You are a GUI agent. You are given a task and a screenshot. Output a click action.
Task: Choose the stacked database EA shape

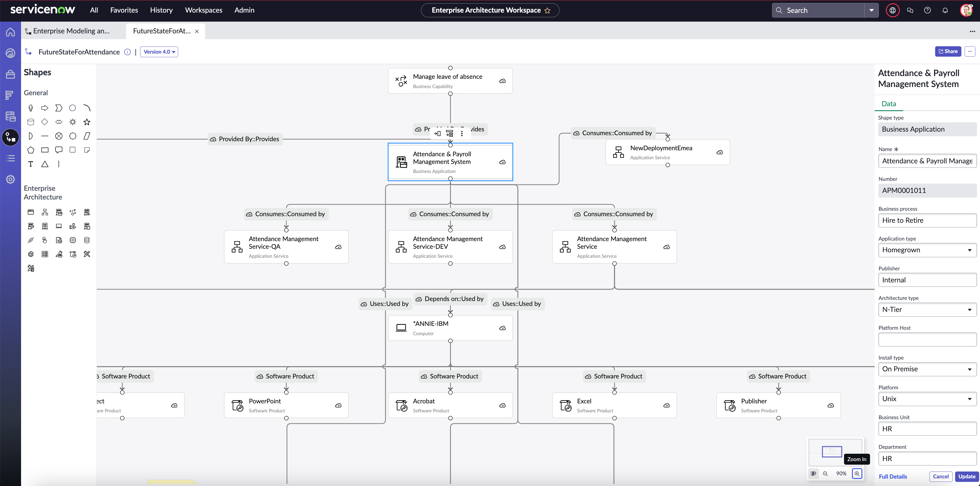click(x=87, y=240)
